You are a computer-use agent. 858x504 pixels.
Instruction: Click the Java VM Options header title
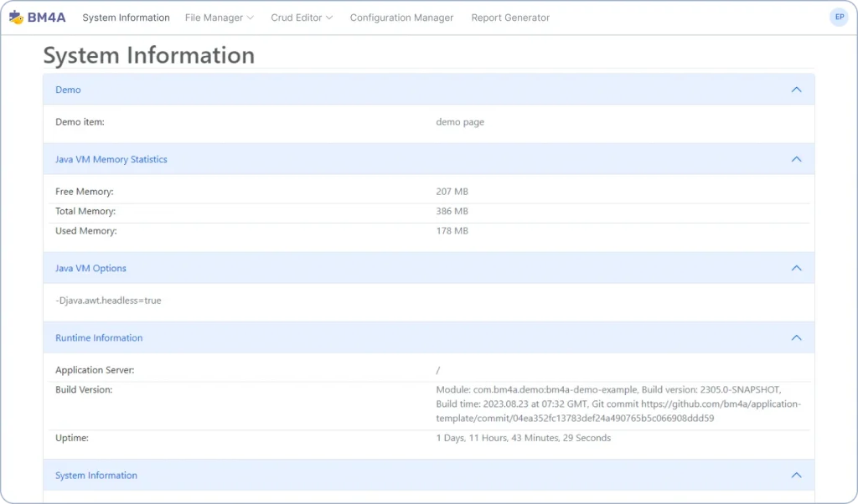point(90,268)
